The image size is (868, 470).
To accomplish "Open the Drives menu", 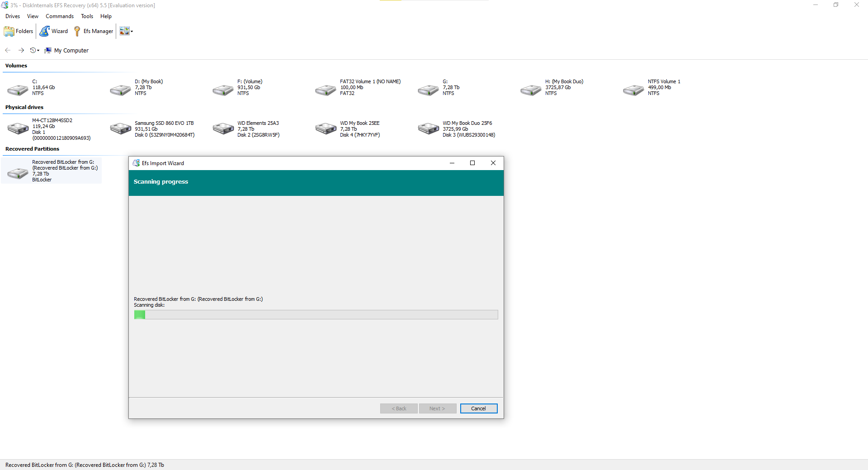I will 13,16.
